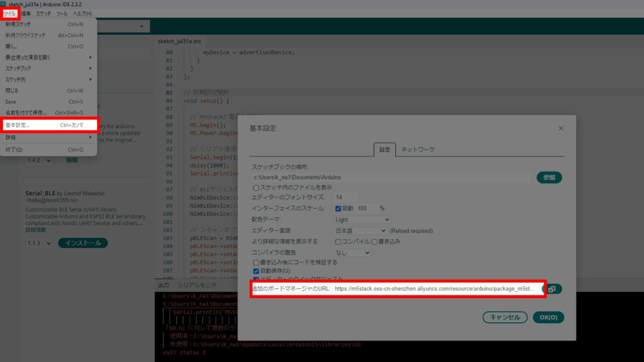Open the コンパイラの警告 dropdown
The image size is (644, 362).
(x=352, y=253)
